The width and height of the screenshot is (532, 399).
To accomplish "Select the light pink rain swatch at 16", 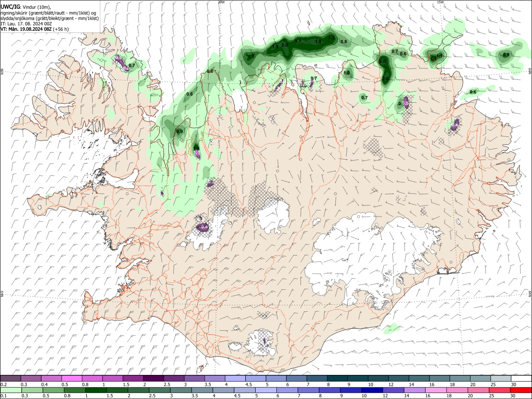I will pyautogui.click(x=436, y=390).
